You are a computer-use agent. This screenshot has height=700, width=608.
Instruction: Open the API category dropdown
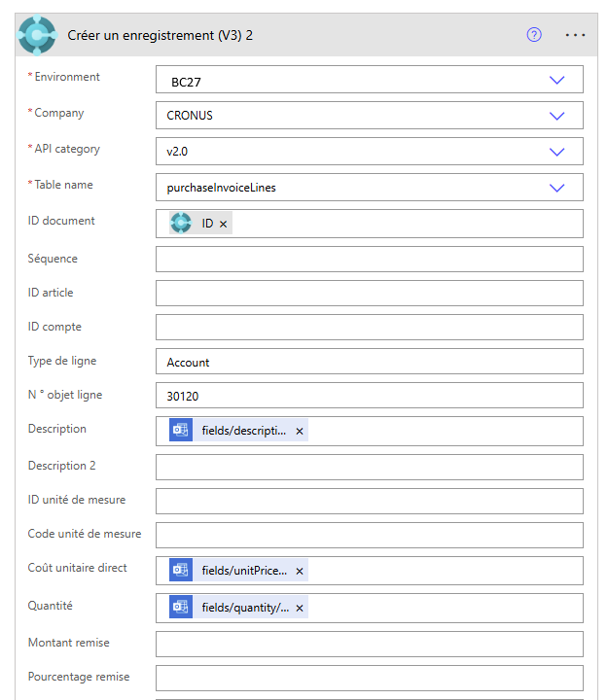(556, 152)
